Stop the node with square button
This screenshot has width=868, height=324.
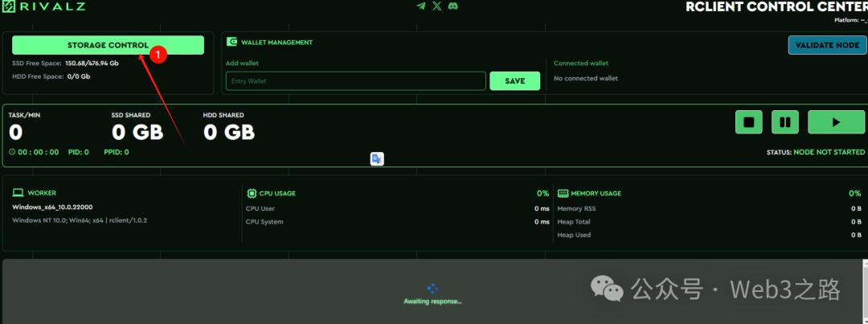pyautogui.click(x=749, y=122)
